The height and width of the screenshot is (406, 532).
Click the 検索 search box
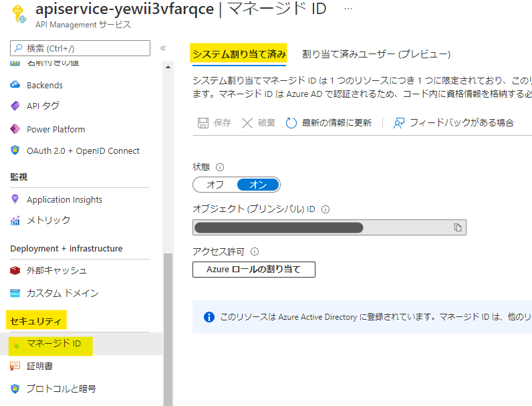pos(80,48)
